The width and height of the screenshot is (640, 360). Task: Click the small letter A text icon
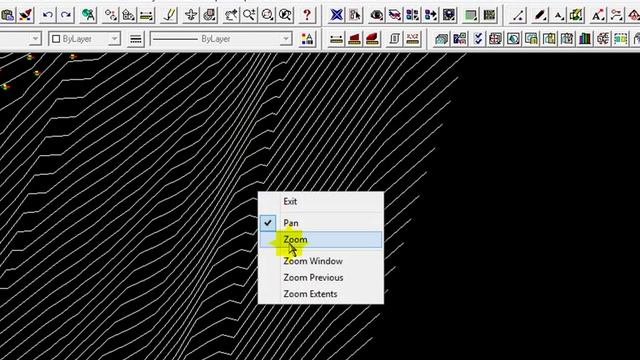coord(558,15)
